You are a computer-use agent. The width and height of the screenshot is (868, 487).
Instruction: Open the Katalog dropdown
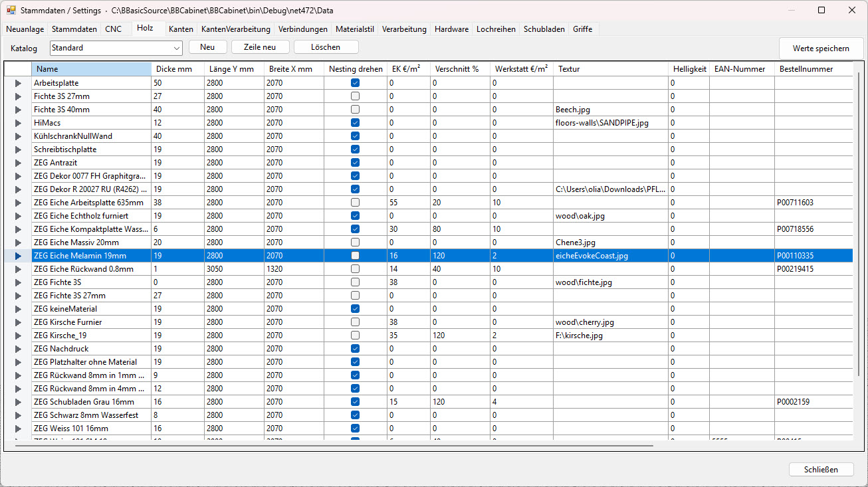(116, 48)
